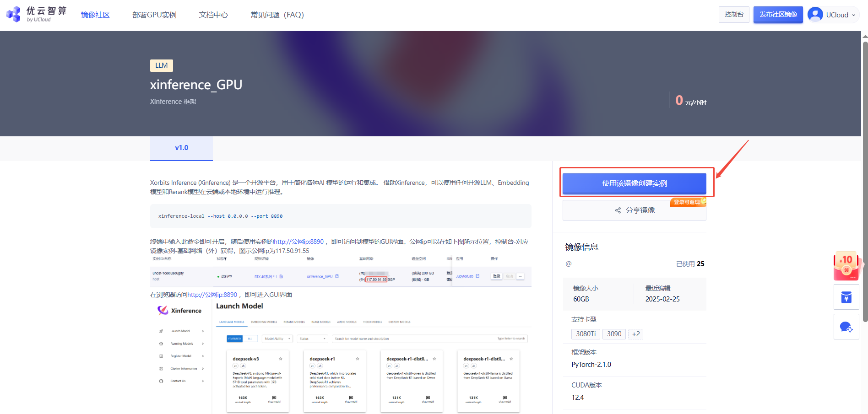Click the first http://公网ip:8890 link

(x=298, y=242)
